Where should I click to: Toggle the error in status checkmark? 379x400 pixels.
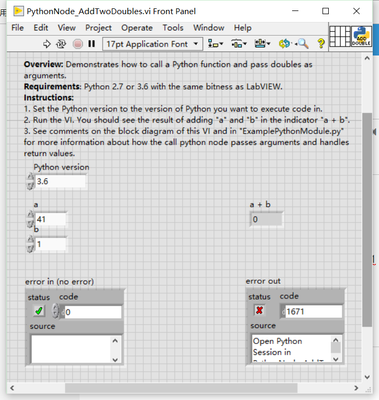click(39, 311)
